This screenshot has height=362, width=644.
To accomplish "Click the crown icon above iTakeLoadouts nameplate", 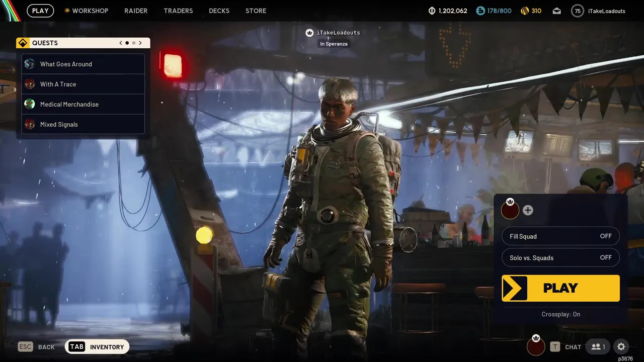I will [309, 33].
